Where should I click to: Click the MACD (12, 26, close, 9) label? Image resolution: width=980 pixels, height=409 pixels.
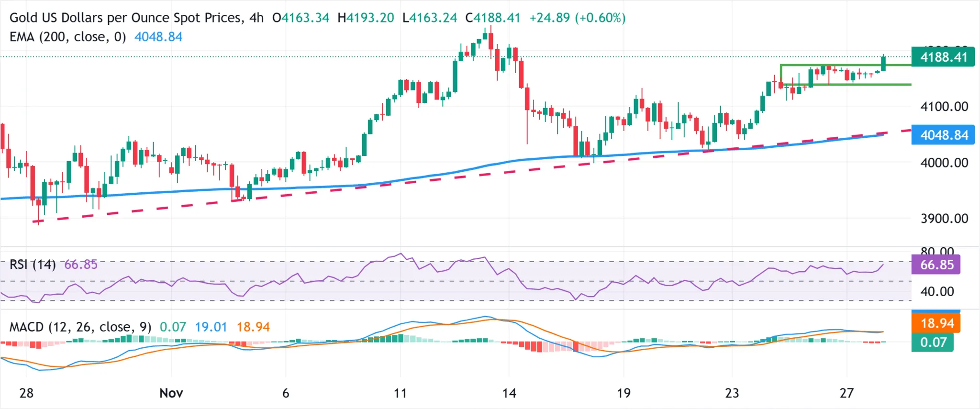tap(80, 327)
